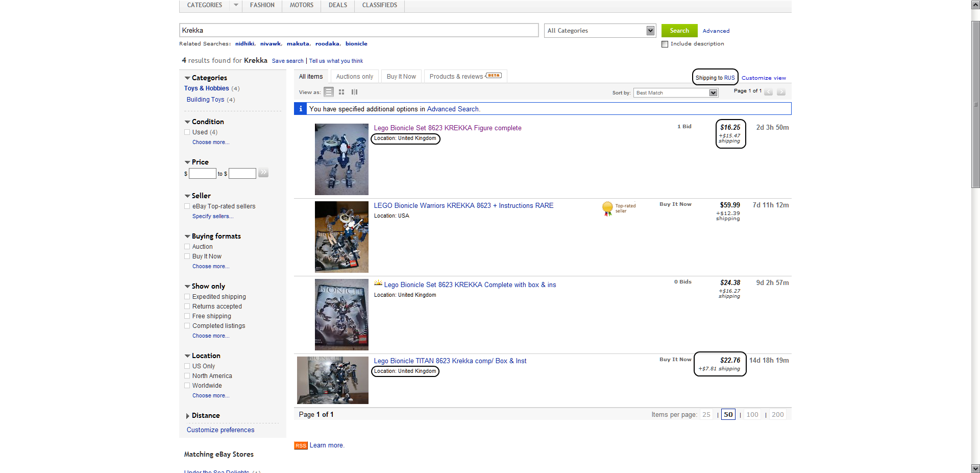Click in the Krekka search field
The height and width of the screenshot is (473, 980).
point(359,30)
